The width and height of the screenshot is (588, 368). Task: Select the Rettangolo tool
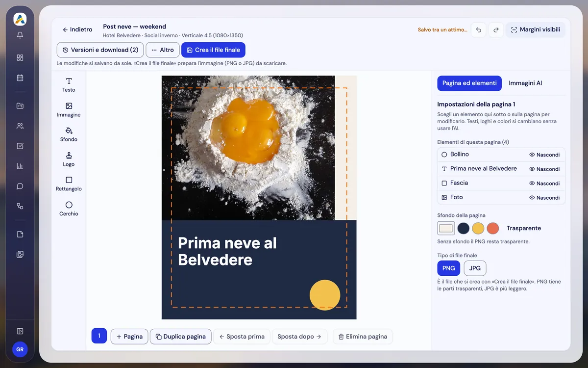coord(69,184)
